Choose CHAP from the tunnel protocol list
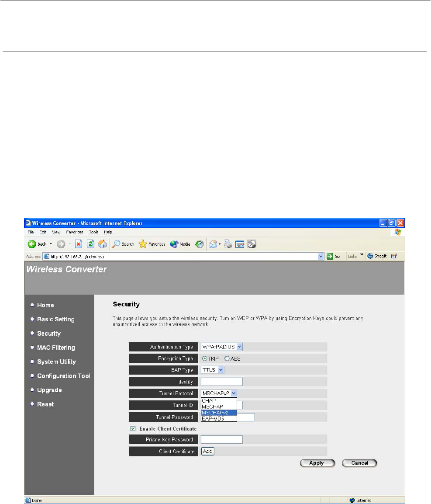The height and width of the screenshot is (504, 431). click(x=219, y=400)
